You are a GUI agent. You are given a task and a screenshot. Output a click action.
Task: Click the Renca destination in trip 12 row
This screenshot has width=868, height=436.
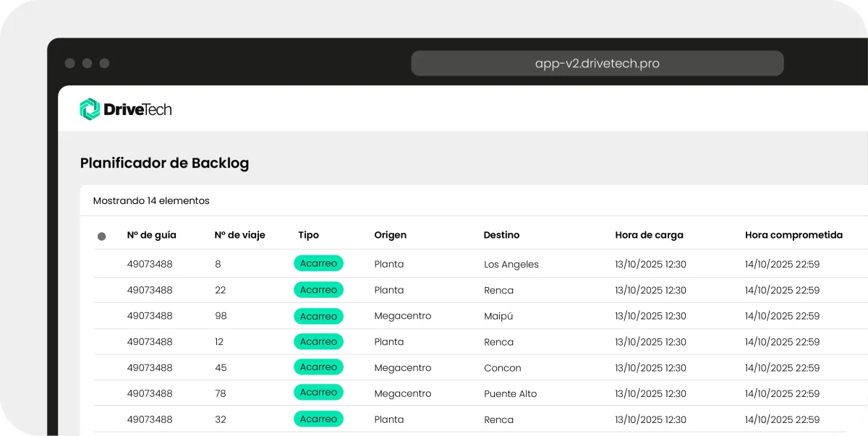pyautogui.click(x=499, y=342)
